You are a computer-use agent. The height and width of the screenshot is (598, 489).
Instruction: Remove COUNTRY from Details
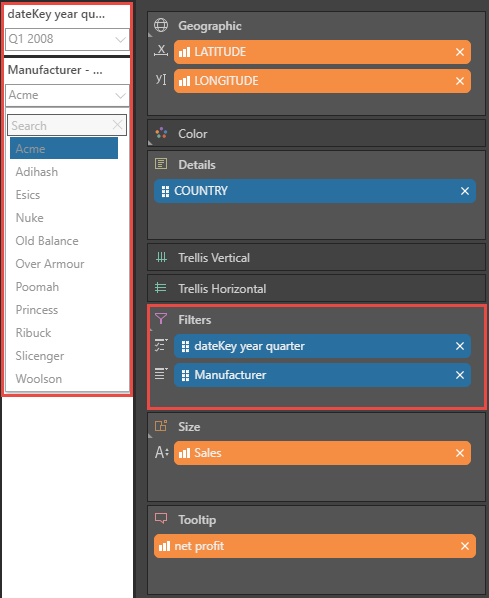tap(465, 191)
